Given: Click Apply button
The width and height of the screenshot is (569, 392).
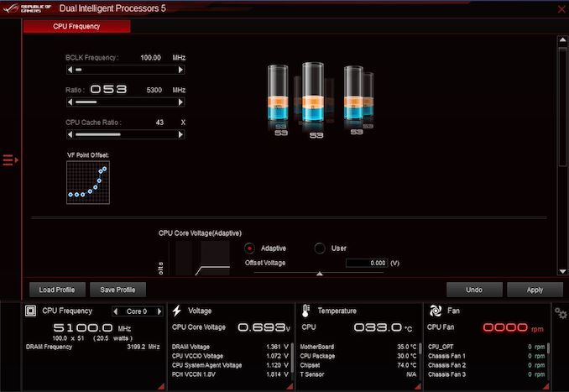Looking at the screenshot, I should (535, 290).
